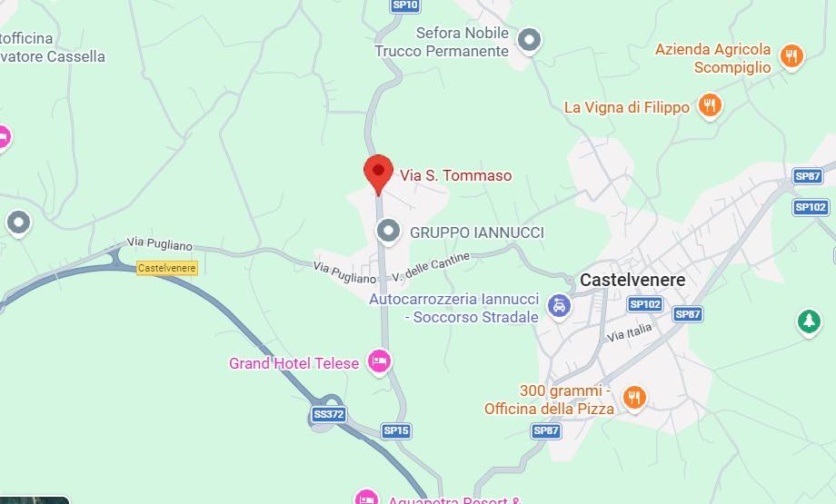Click the SP10 road shield at top
This screenshot has height=504, width=836.
[405, 5]
